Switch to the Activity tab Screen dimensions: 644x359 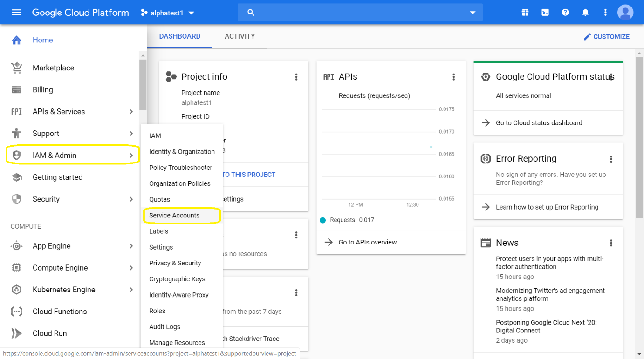[x=240, y=36]
